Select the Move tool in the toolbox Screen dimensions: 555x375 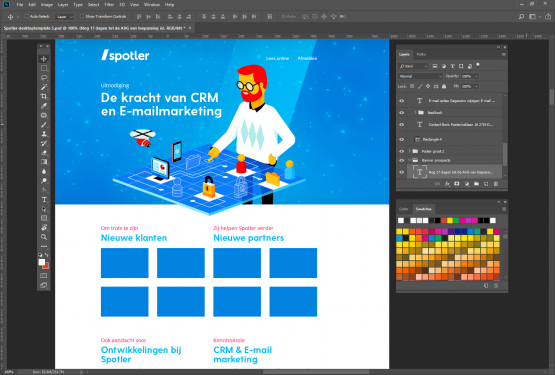pyautogui.click(x=44, y=59)
